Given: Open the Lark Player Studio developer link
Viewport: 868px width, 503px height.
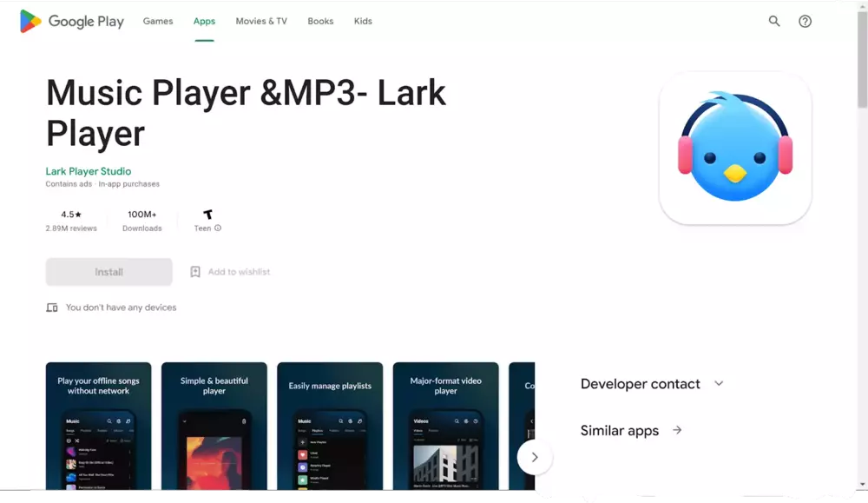Looking at the screenshot, I should pos(89,171).
